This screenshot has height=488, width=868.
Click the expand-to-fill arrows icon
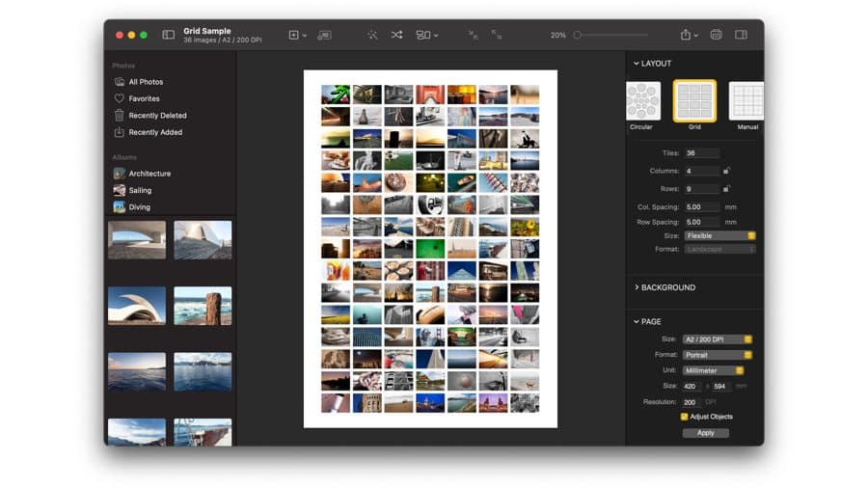pos(497,35)
